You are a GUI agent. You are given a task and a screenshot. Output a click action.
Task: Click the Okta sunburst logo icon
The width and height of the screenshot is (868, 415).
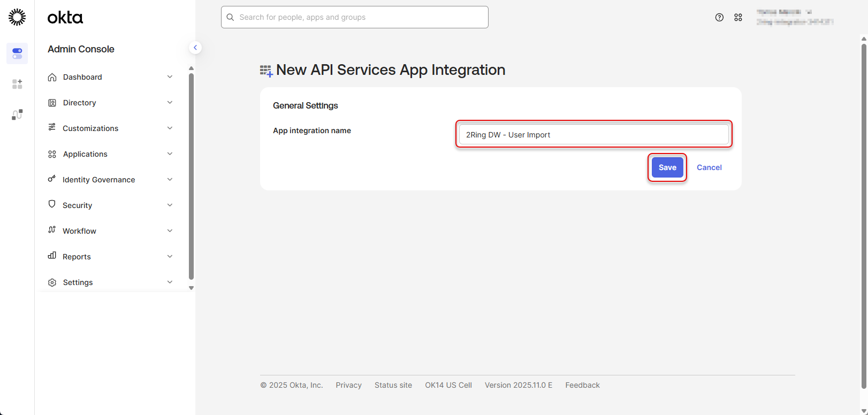coord(17,17)
